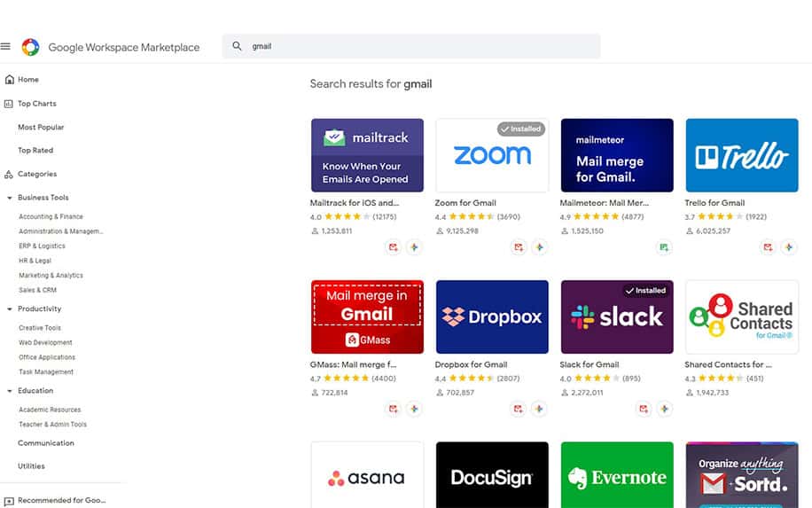The width and height of the screenshot is (812, 508).
Task: Click Mailtrack's Gmail compatibility icon
Action: point(394,247)
